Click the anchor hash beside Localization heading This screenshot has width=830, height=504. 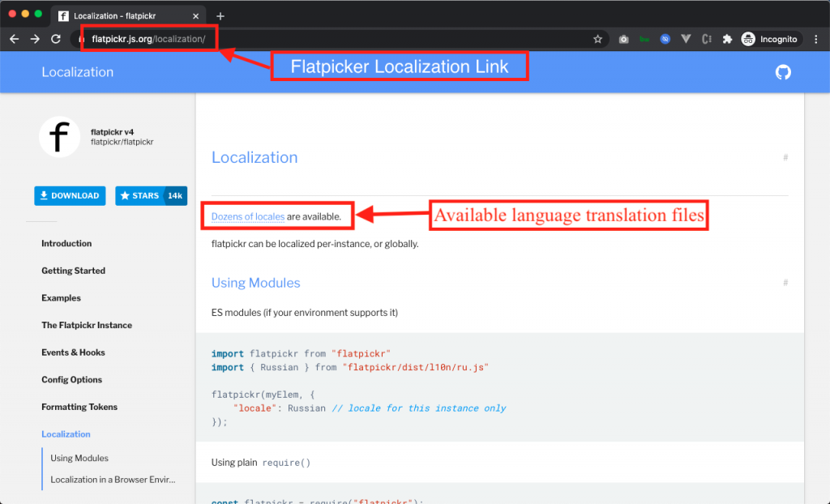(x=785, y=157)
